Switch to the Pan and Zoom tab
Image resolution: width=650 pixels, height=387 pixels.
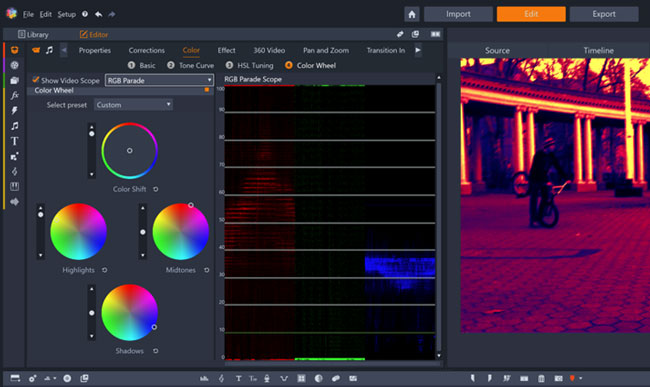click(326, 50)
